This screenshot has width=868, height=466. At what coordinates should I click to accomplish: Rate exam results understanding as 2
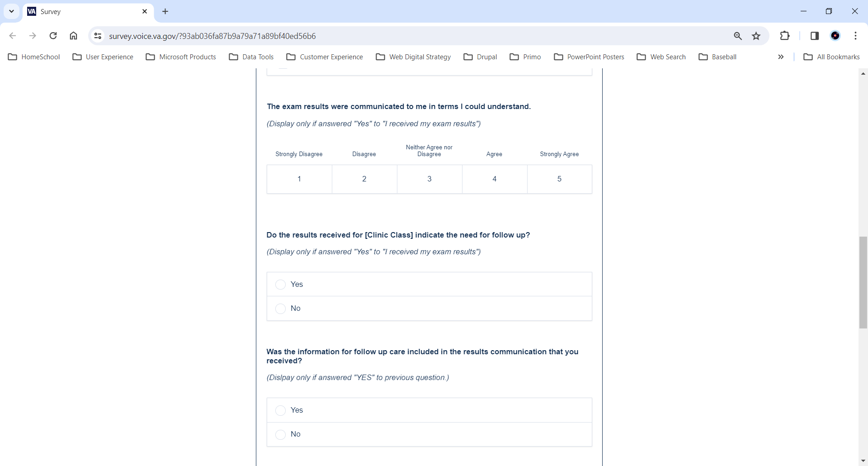point(364,179)
